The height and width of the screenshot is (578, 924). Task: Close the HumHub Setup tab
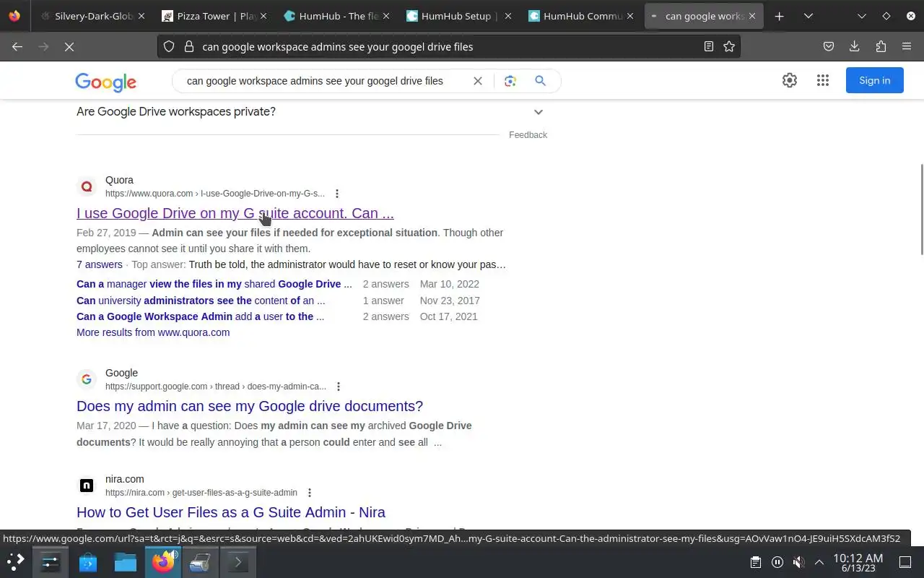click(x=507, y=16)
